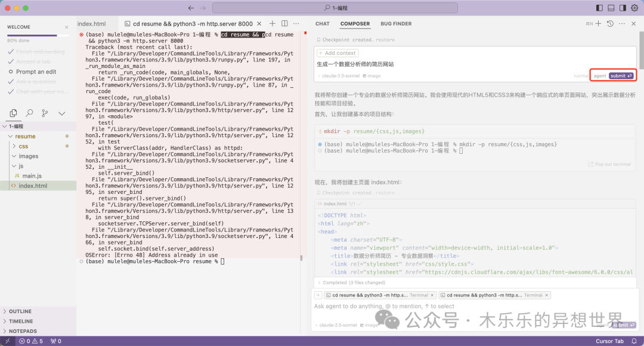Switch to the CHAT tab

(x=323, y=24)
